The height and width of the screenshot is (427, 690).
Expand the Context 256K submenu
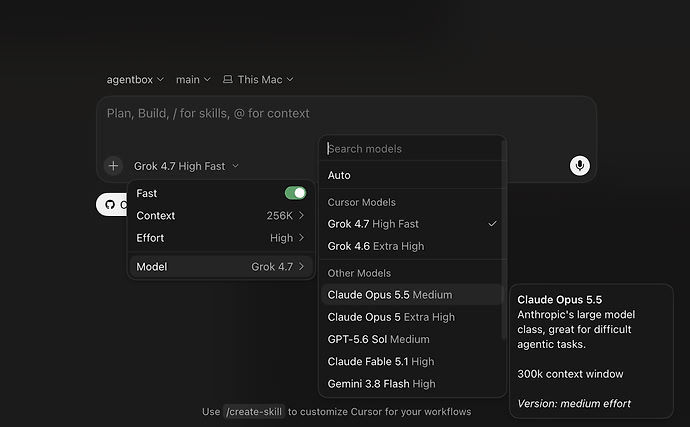point(220,215)
